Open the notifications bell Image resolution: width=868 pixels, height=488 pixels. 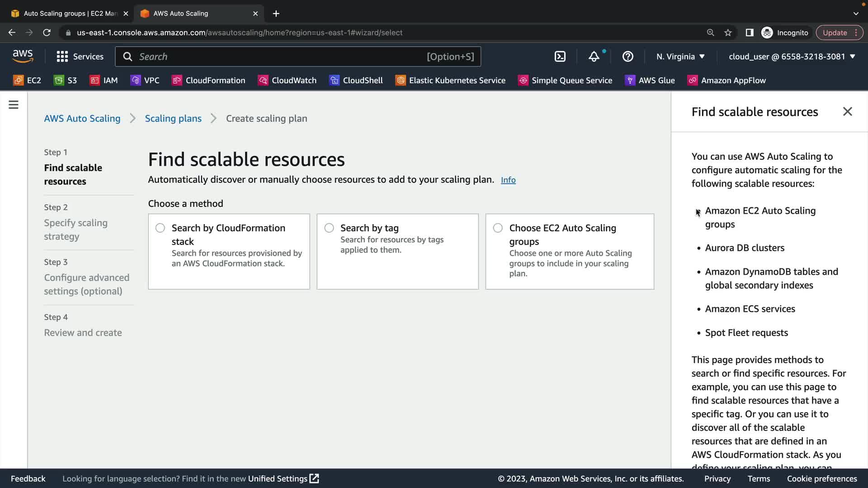coord(594,56)
